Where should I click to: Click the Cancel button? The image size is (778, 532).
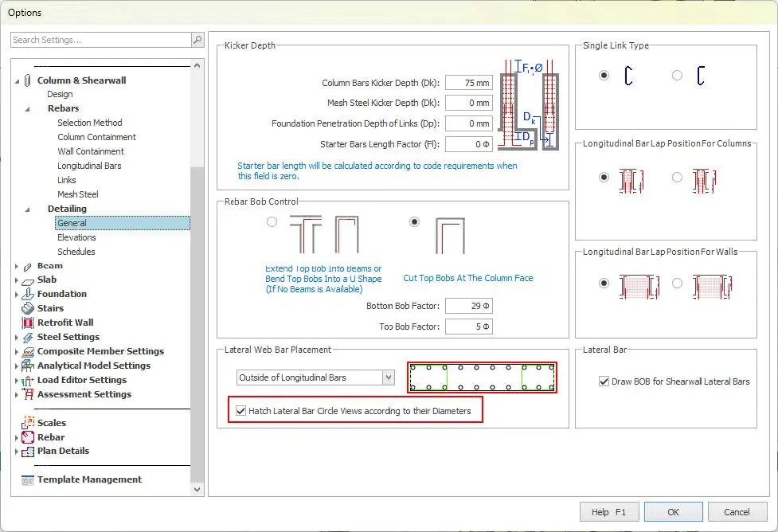click(737, 511)
